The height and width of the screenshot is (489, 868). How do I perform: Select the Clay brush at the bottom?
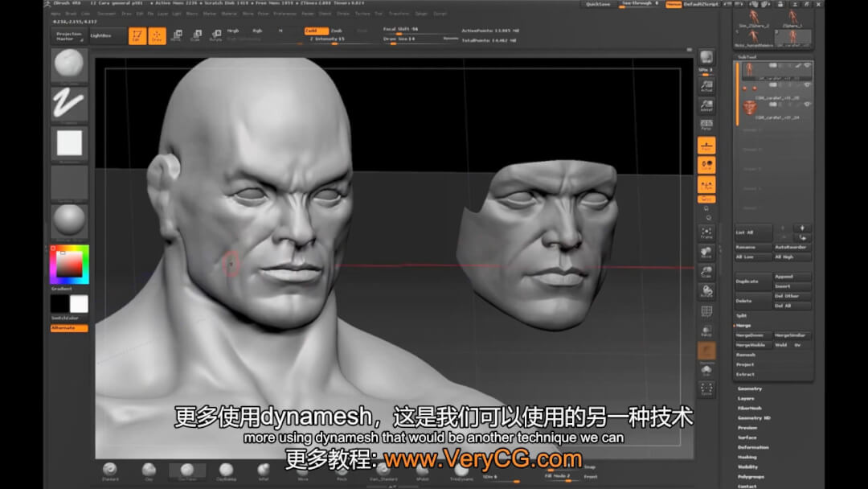click(149, 471)
